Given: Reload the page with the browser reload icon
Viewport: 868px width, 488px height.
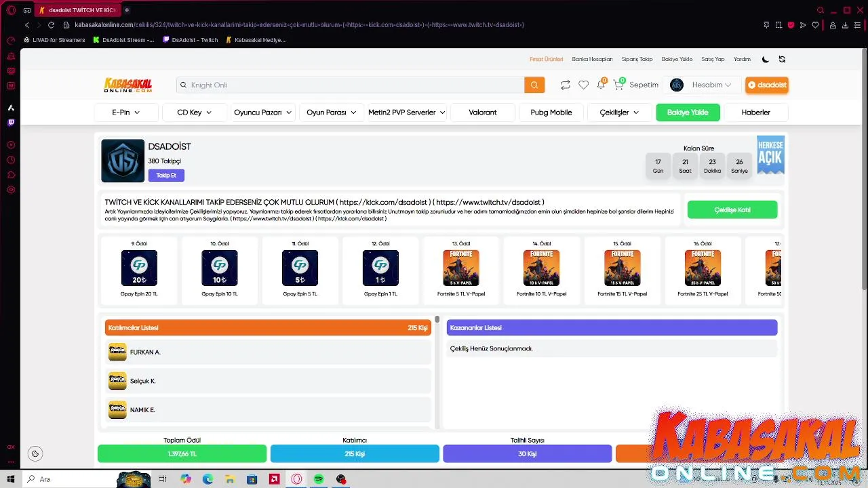Looking at the screenshot, I should 51,25.
